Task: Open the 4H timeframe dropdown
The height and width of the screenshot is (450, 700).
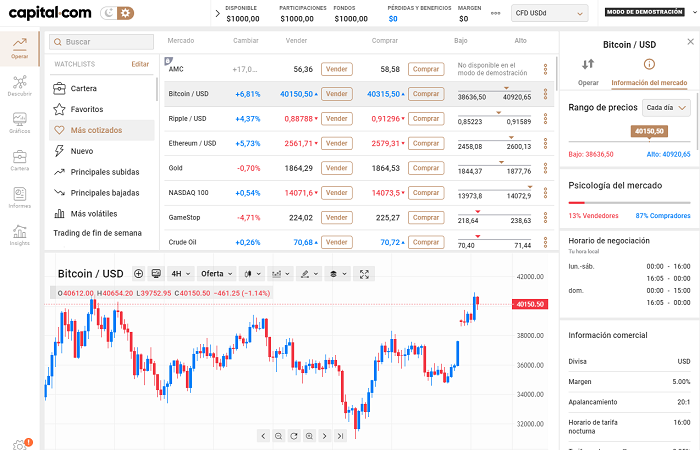Action: [181, 274]
